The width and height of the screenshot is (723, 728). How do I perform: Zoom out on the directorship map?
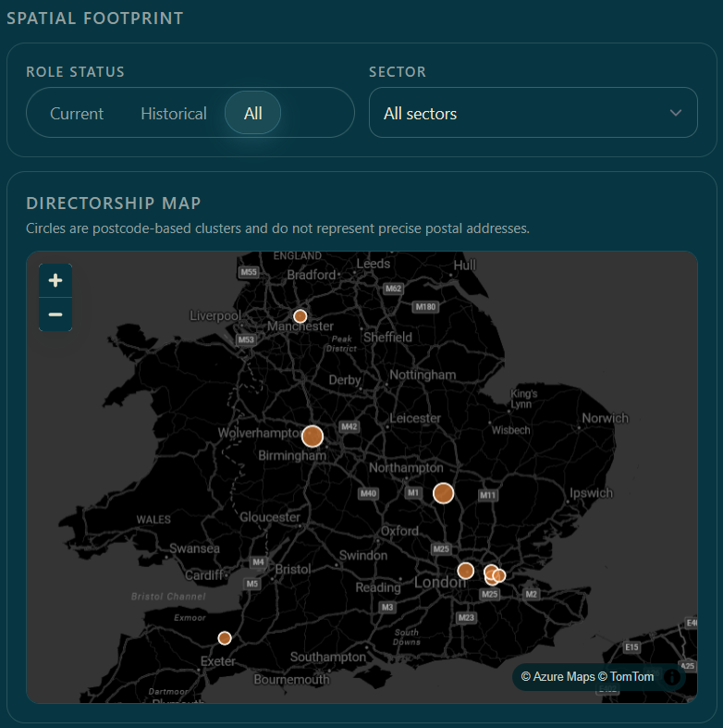pos(55,315)
